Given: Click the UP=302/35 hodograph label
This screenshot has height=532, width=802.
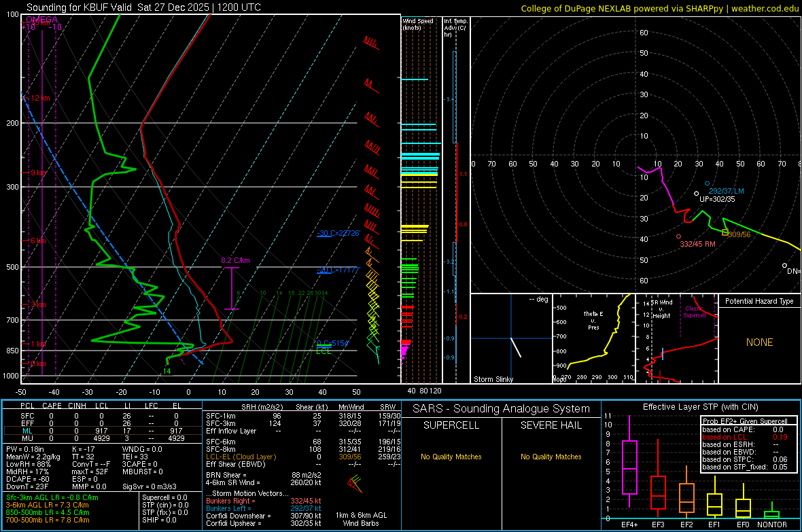Looking at the screenshot, I should point(717,199).
